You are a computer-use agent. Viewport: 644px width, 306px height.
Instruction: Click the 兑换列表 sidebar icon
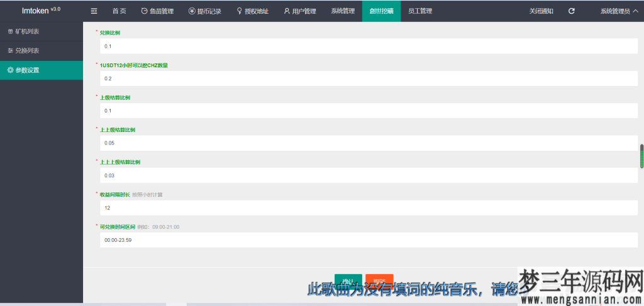[x=11, y=51]
